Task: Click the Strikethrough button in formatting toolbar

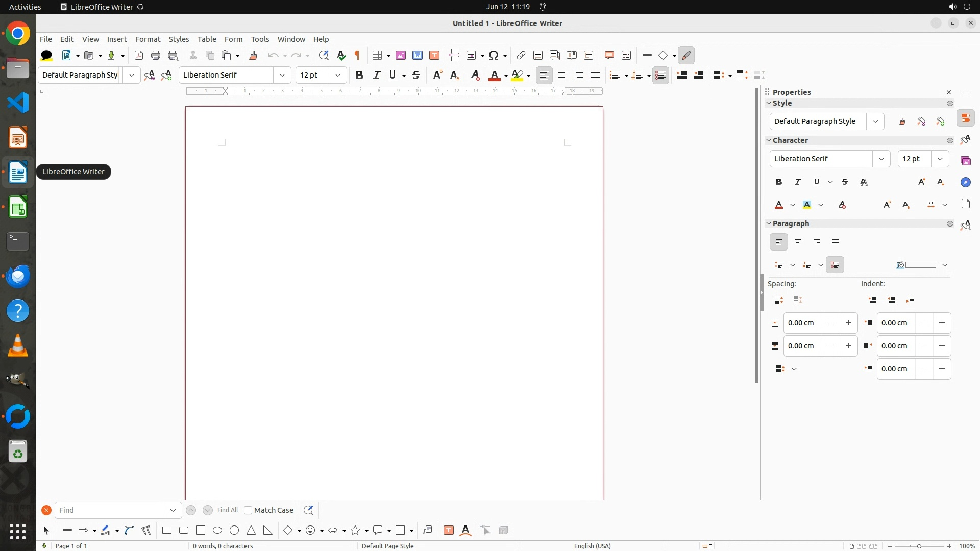Action: (416, 75)
